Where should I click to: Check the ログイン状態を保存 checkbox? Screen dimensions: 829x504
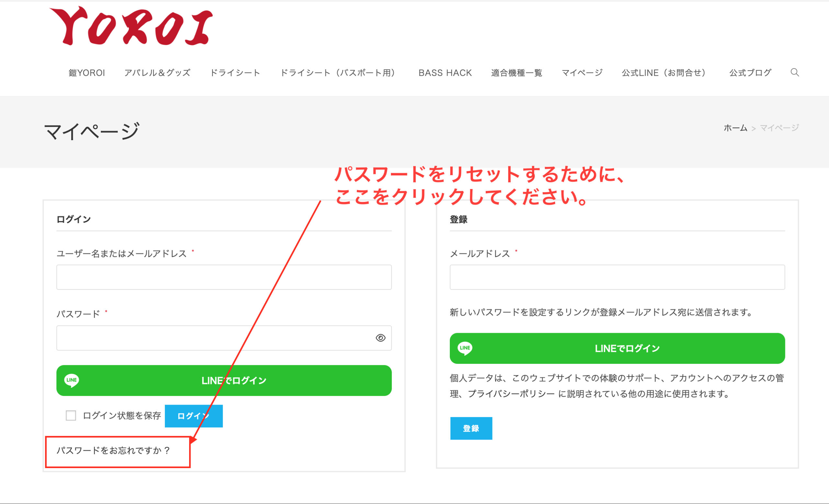click(x=71, y=416)
